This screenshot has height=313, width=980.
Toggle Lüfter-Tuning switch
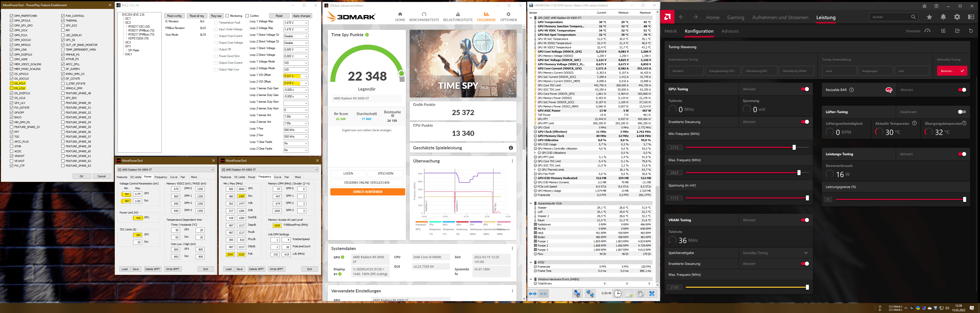[x=962, y=112]
